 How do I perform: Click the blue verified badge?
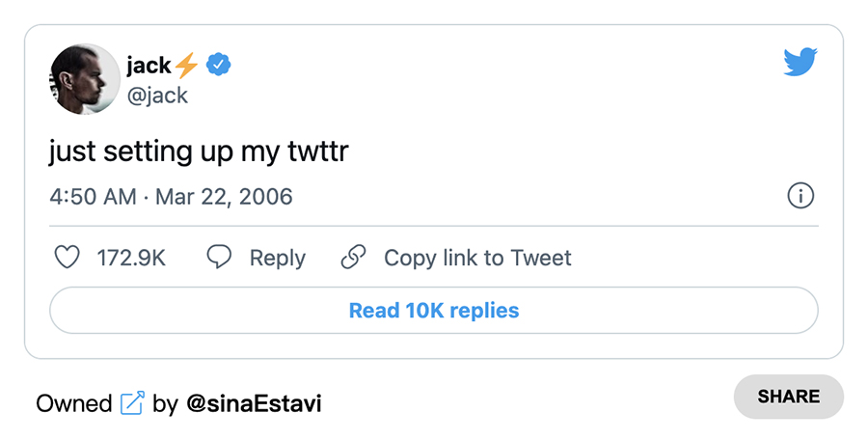click(219, 66)
